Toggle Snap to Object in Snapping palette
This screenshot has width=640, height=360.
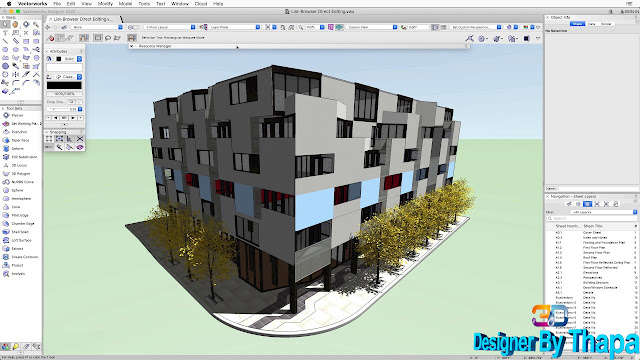[59, 139]
